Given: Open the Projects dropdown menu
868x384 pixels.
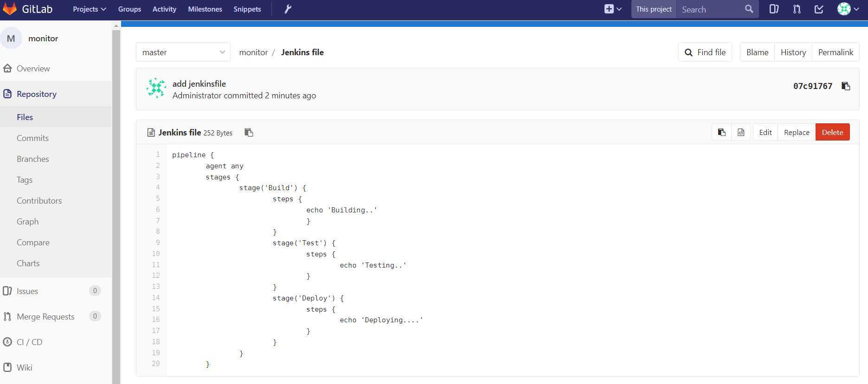Looking at the screenshot, I should pyautogui.click(x=89, y=9).
